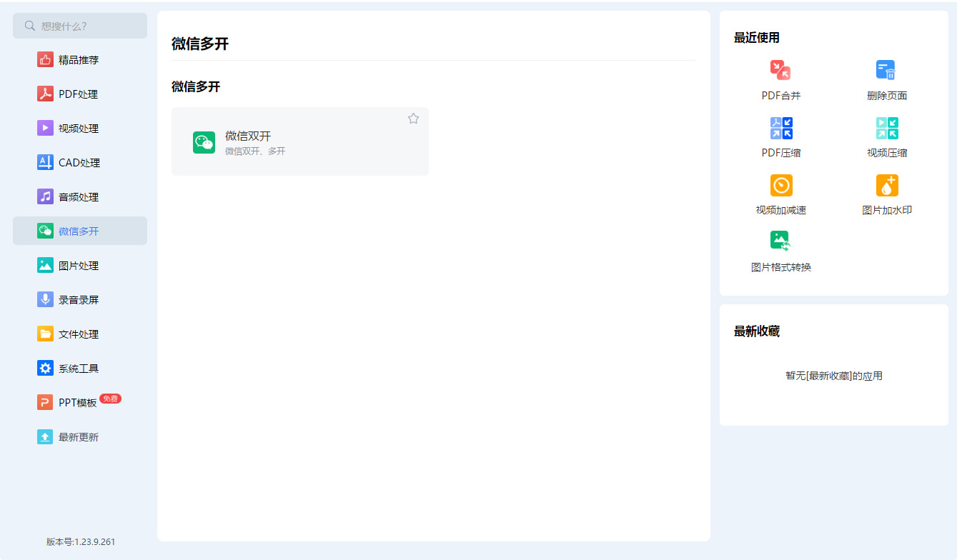The image size is (957, 560).
Task: Open PDF合并 from recently used
Action: pos(781,80)
